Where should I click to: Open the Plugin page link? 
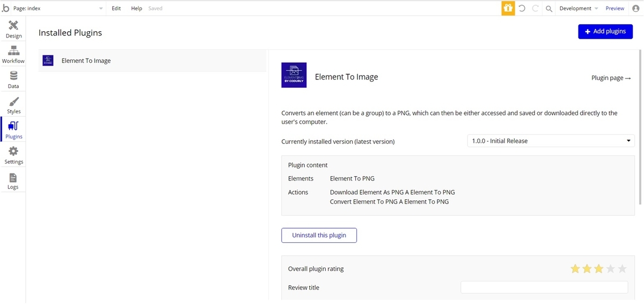tap(611, 78)
